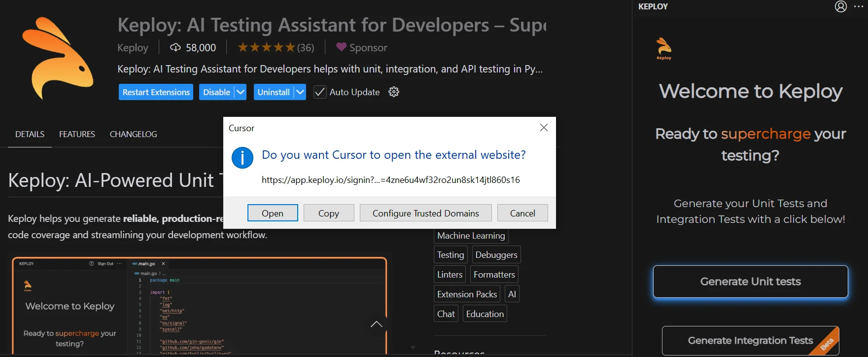
Task: Click the Uninstall button
Action: 274,92
